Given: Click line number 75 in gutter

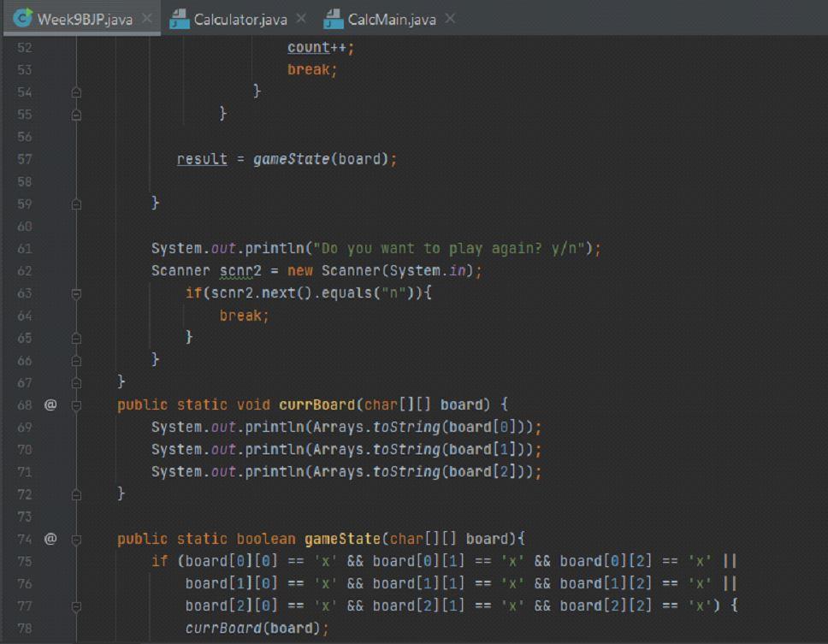Looking at the screenshot, I should point(24,562).
